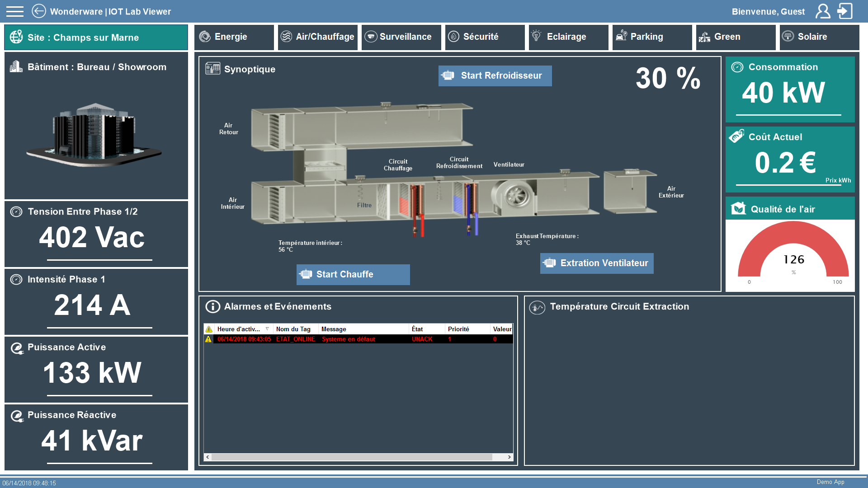Click the Synoptique panel icon
Screen dimensions: 868x488
coord(213,69)
